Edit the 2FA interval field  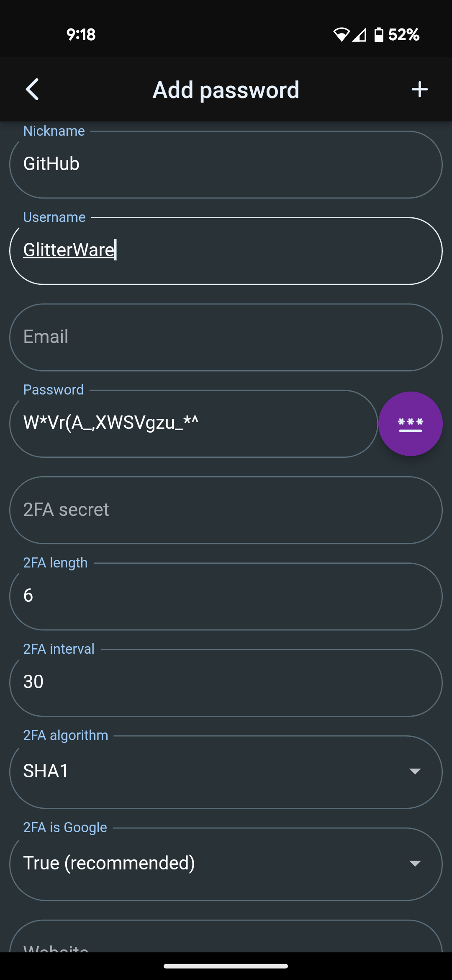pyautogui.click(x=226, y=682)
